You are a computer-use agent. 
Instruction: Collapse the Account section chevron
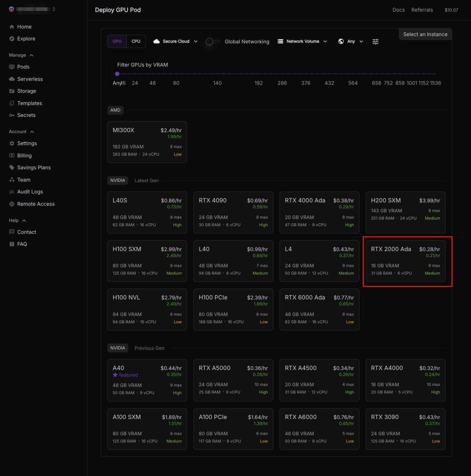pos(32,132)
